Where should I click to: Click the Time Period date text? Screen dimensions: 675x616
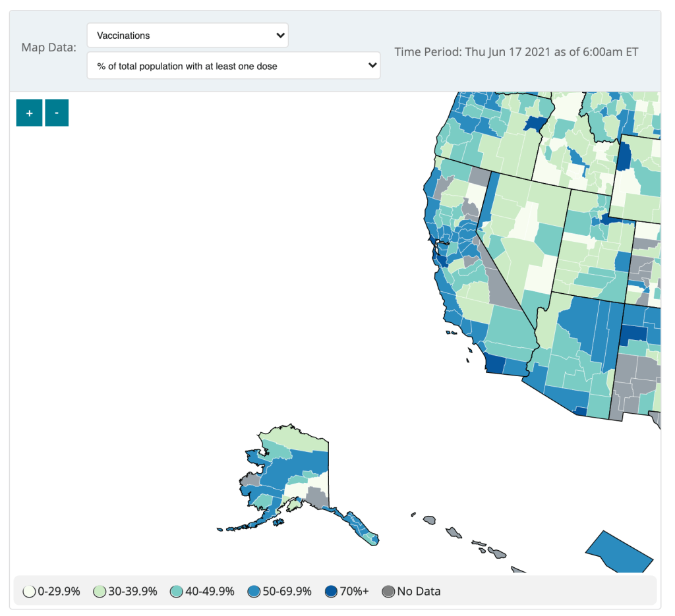[516, 51]
